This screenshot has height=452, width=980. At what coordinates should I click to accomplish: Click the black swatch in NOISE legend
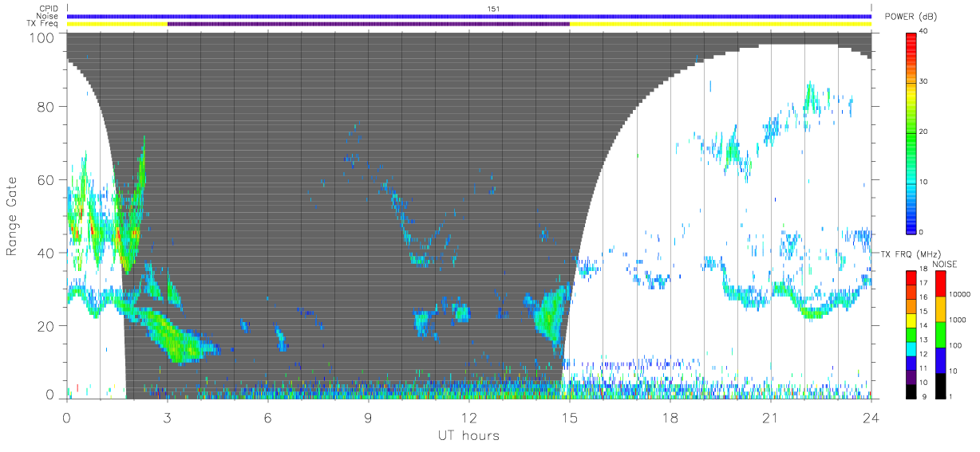point(940,385)
